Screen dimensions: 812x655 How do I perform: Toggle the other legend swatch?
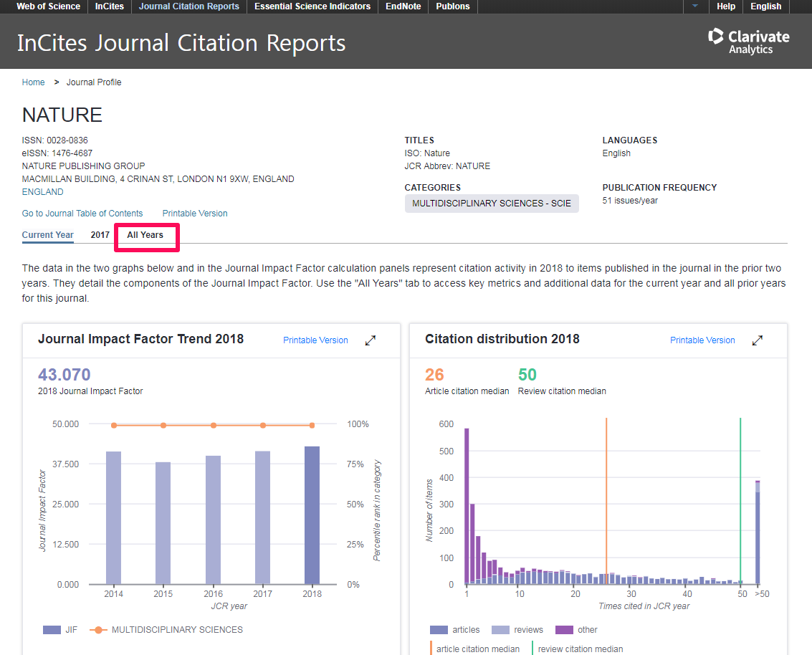click(564, 630)
